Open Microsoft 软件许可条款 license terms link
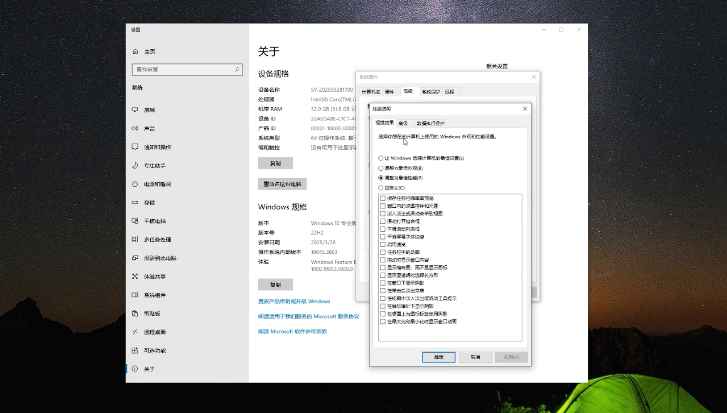 (293, 331)
